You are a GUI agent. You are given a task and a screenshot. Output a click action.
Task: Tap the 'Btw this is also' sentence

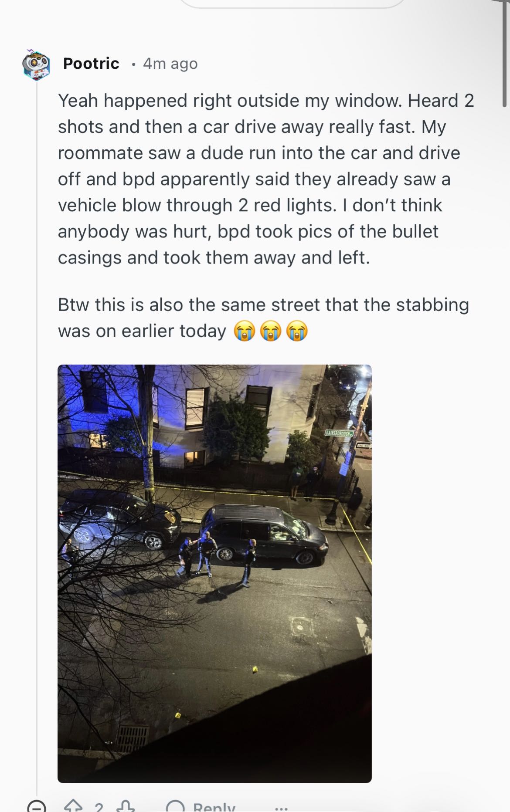pos(263,318)
